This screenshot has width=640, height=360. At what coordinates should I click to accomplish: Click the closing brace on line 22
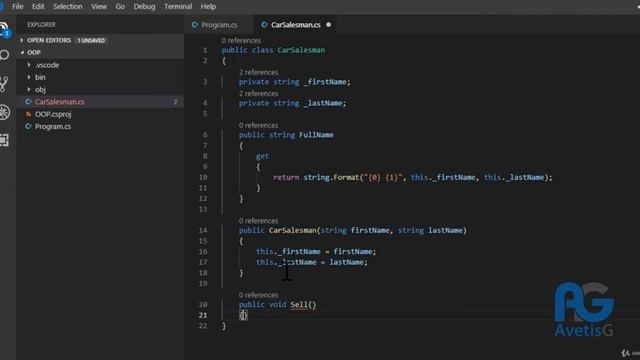[224, 326]
